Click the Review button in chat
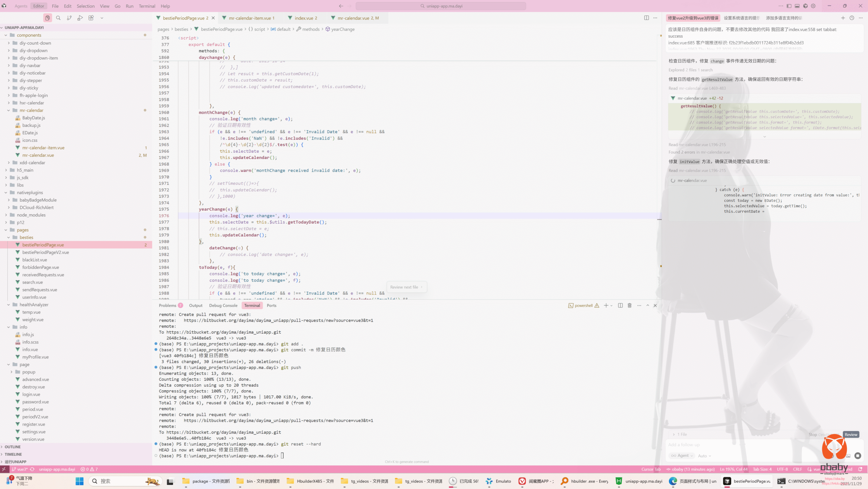 [851, 435]
